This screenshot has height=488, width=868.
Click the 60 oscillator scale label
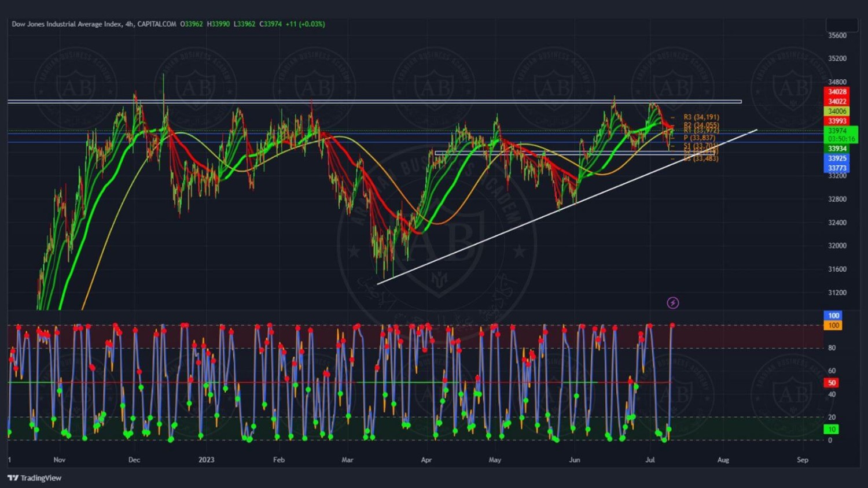click(832, 371)
